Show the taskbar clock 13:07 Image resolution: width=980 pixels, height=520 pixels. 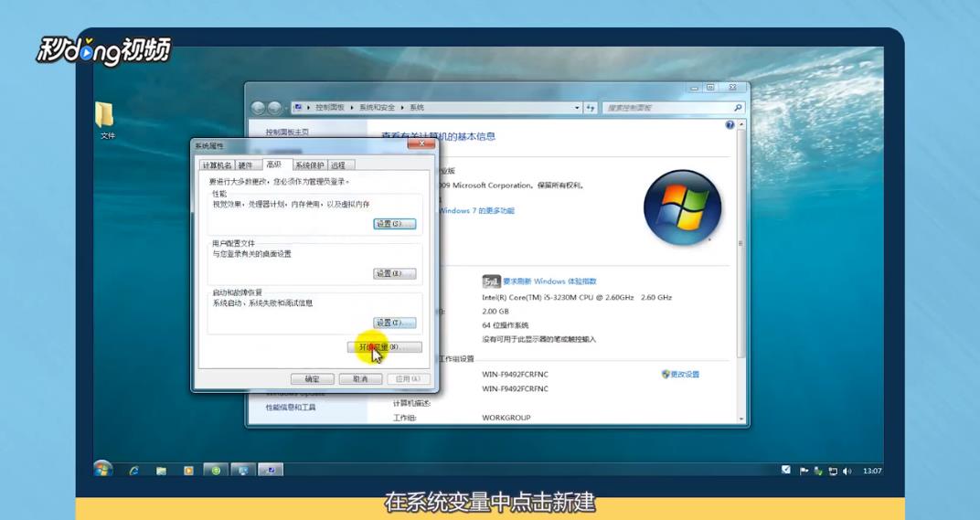click(x=872, y=472)
